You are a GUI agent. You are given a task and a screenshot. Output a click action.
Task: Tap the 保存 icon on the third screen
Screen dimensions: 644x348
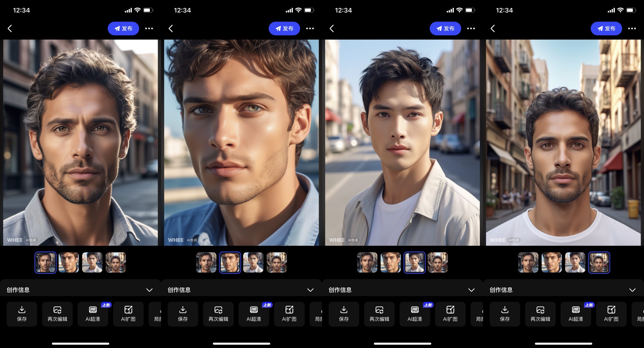tap(344, 310)
